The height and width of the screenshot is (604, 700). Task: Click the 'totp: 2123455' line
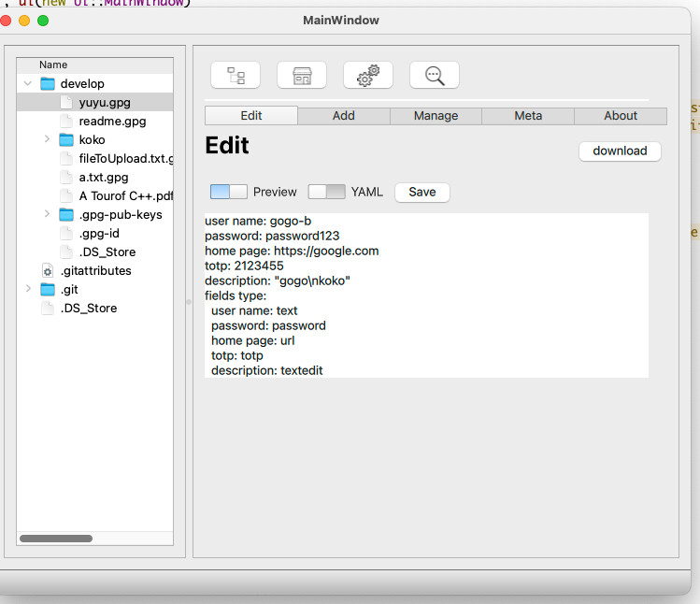pos(244,266)
